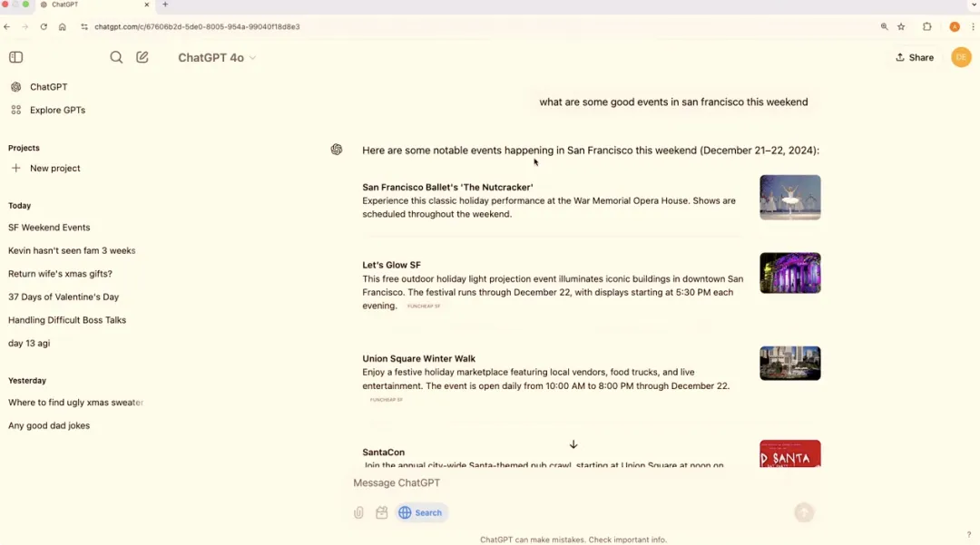Open the Funcheap SF source under Winter Walk

[387, 400]
